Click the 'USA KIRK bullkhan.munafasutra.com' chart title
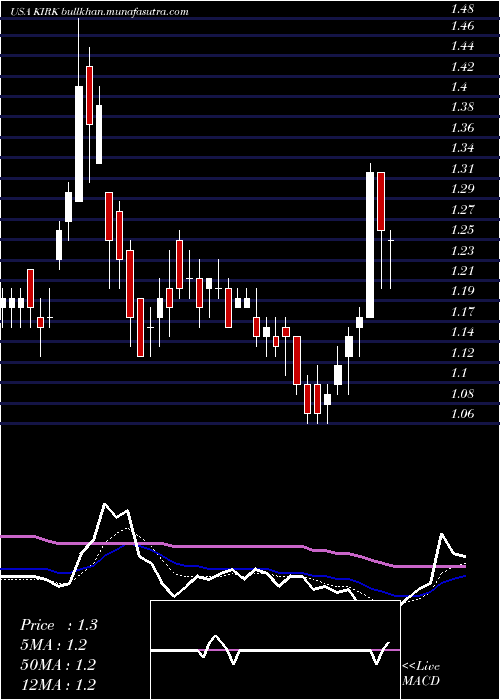Screen dimensions: 500x700 [100, 12]
